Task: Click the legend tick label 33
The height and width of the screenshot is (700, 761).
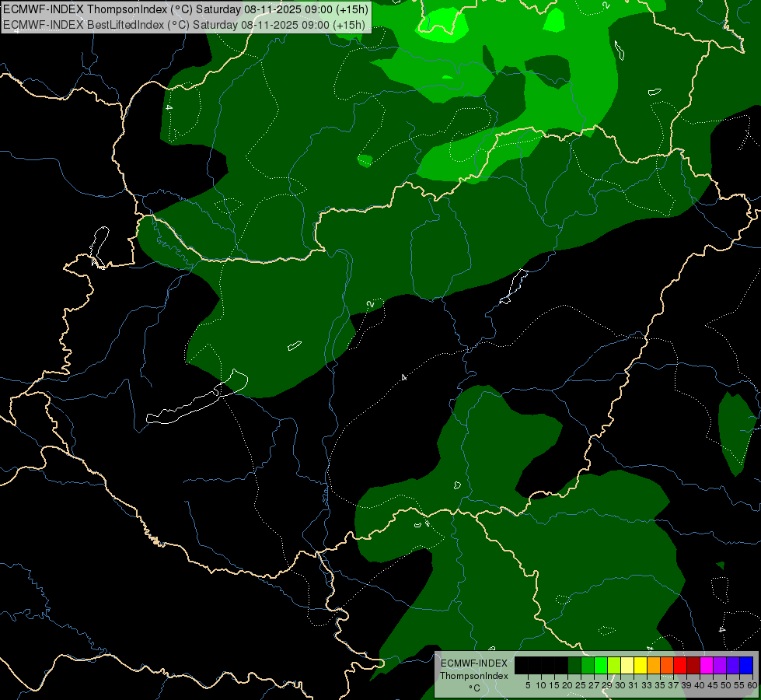Action: coord(647,685)
